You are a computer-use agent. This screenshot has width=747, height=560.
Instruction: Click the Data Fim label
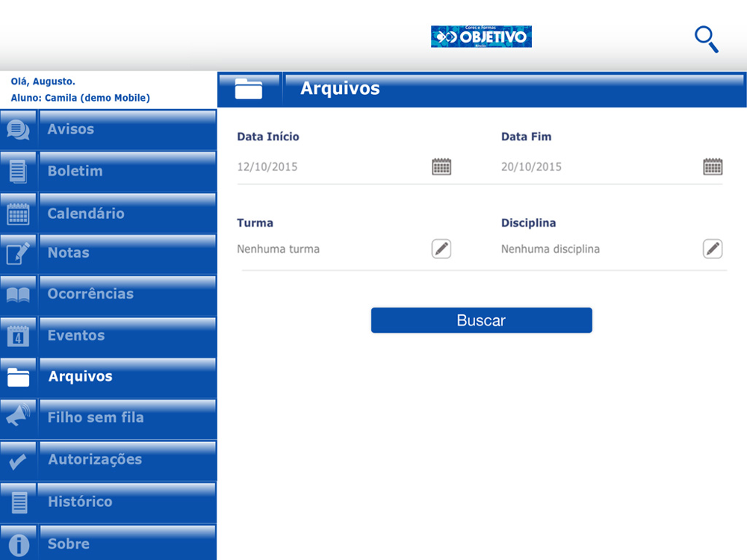(527, 137)
